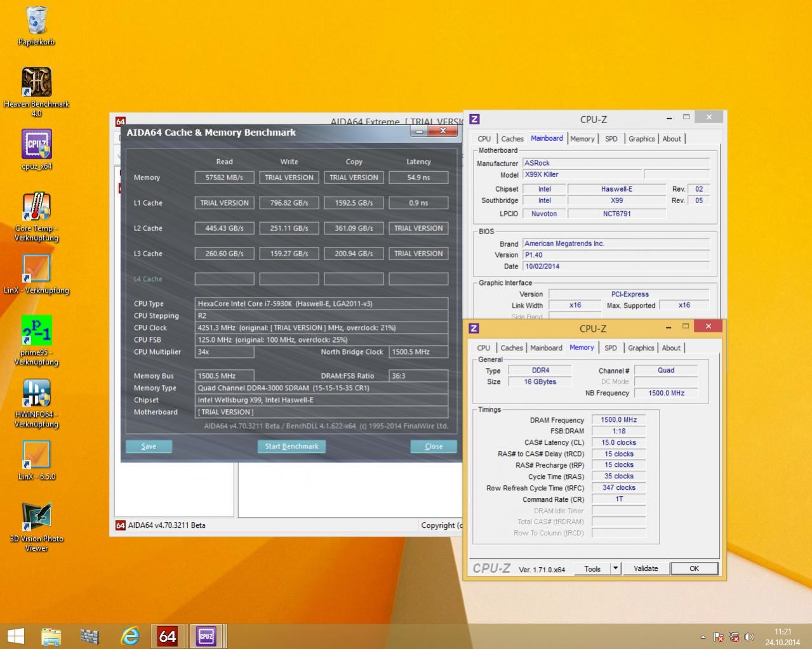Open Mainboard tab in lower CPU-Z window
Viewport: 812px width, 649px height.
coord(546,348)
